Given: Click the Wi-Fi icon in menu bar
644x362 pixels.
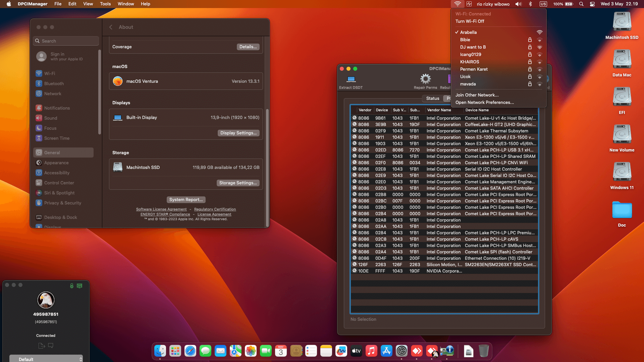Looking at the screenshot, I should 458,4.
